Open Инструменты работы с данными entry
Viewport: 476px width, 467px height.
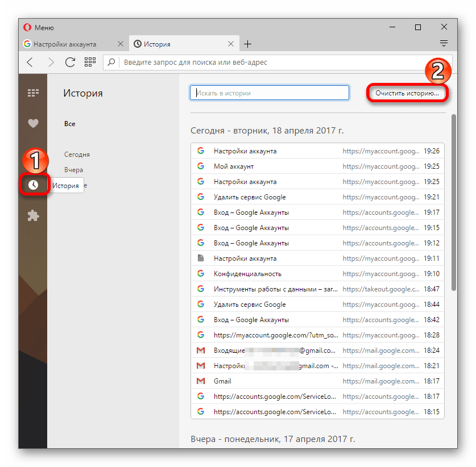tap(317, 289)
